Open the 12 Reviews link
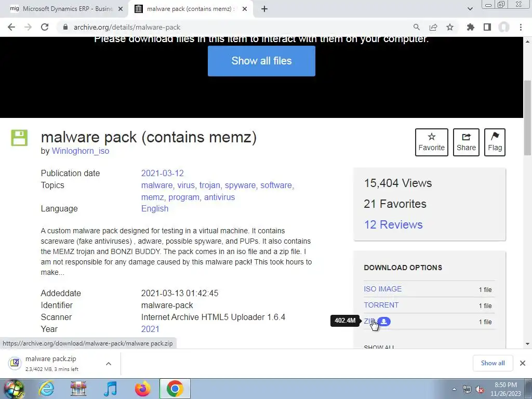The height and width of the screenshot is (399, 532). point(393,224)
